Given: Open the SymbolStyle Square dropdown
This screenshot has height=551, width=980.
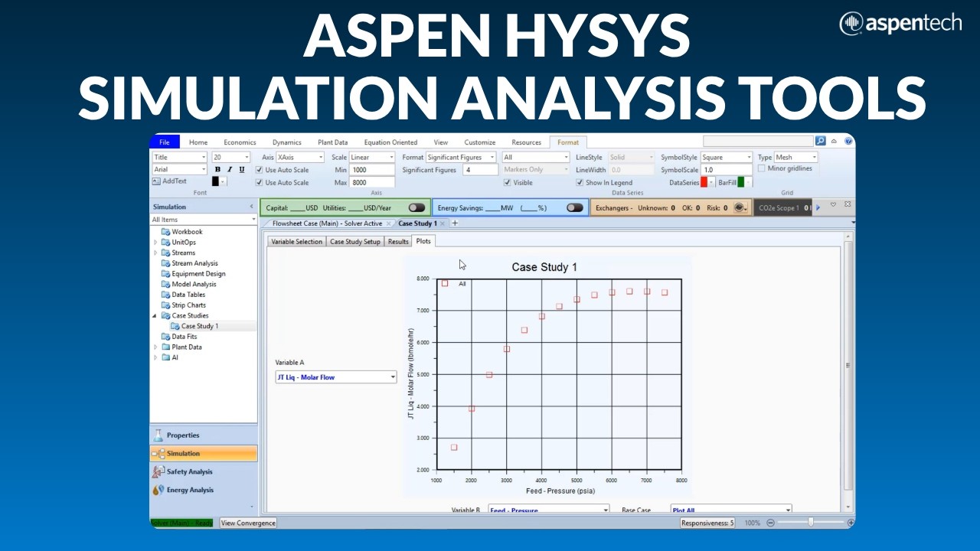Looking at the screenshot, I should 727,158.
